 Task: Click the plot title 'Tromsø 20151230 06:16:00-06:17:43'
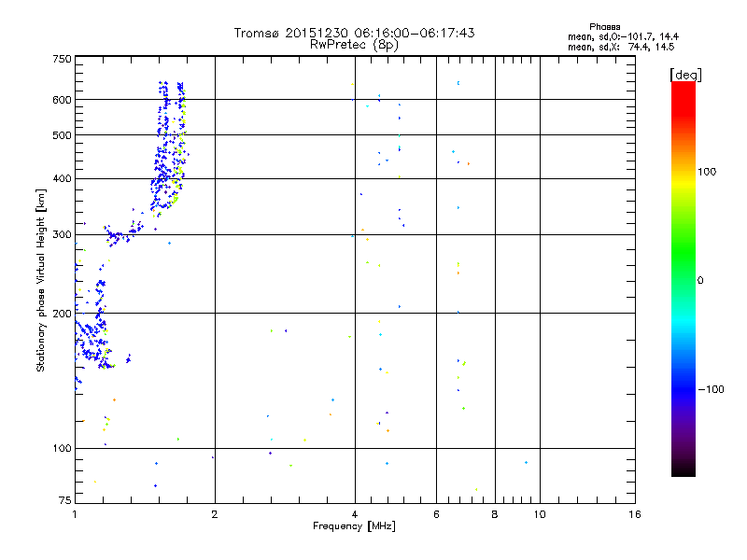354,33
